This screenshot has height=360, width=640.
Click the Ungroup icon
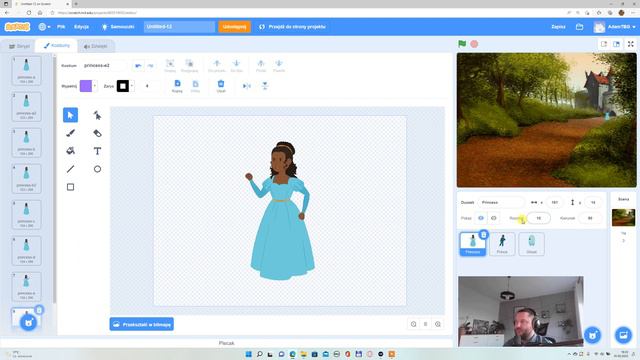[x=189, y=65]
